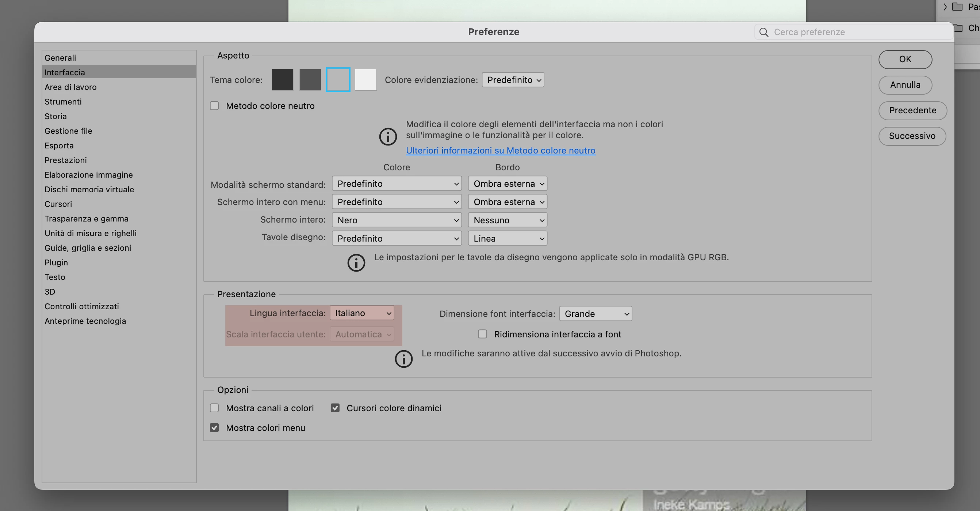Screen dimensions: 980x511
Task: Open Dimensione font interfaccia dropdown
Action: pos(596,314)
